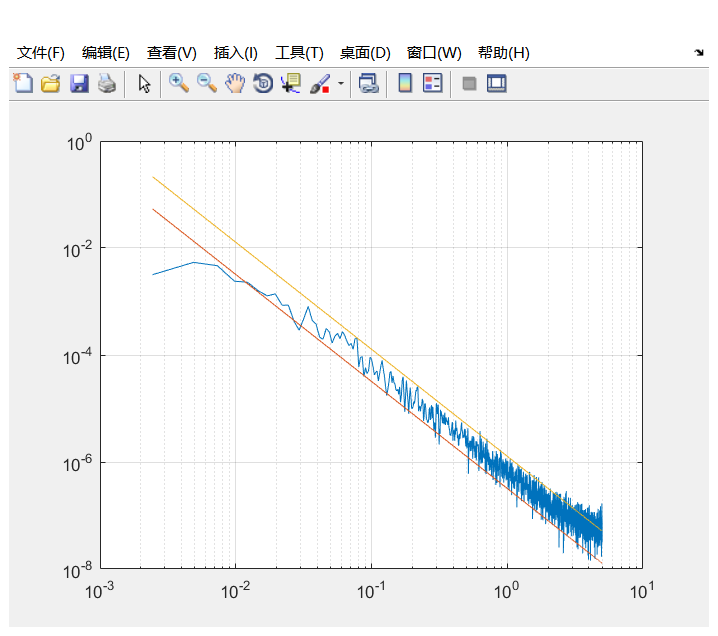Screen dimensions: 718x636
Task: Select the Zoom Out magnifier tool
Action: tap(207, 84)
